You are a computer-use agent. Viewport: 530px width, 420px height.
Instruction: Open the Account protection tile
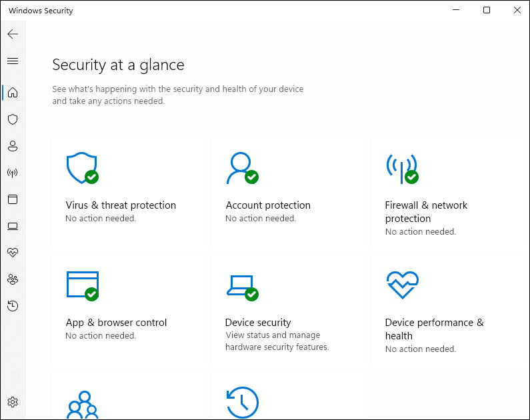point(290,193)
